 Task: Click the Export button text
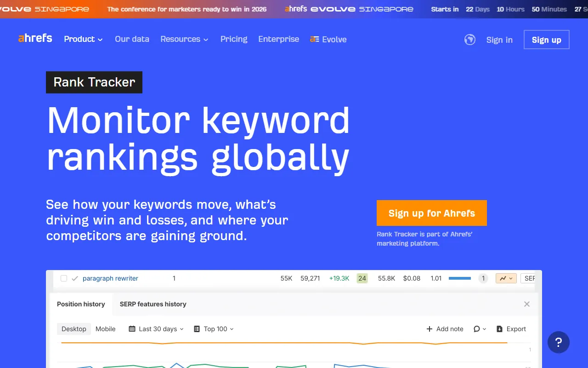coord(516,329)
